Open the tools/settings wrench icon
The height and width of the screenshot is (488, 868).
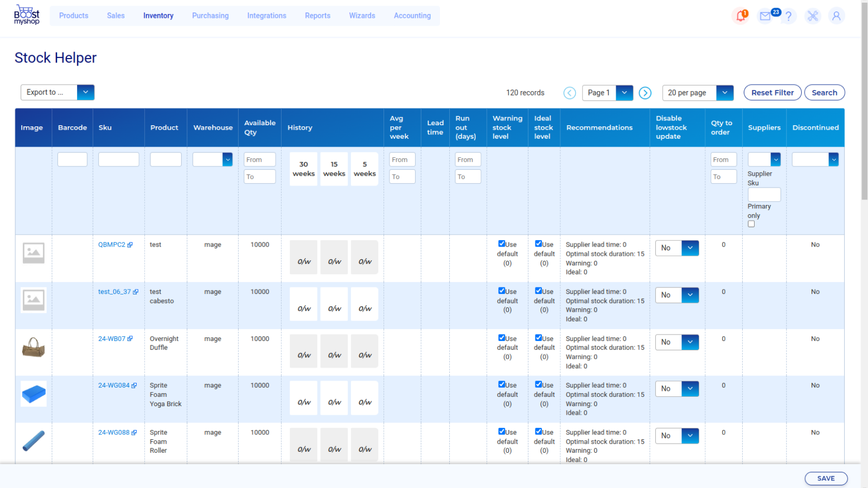pos(813,16)
